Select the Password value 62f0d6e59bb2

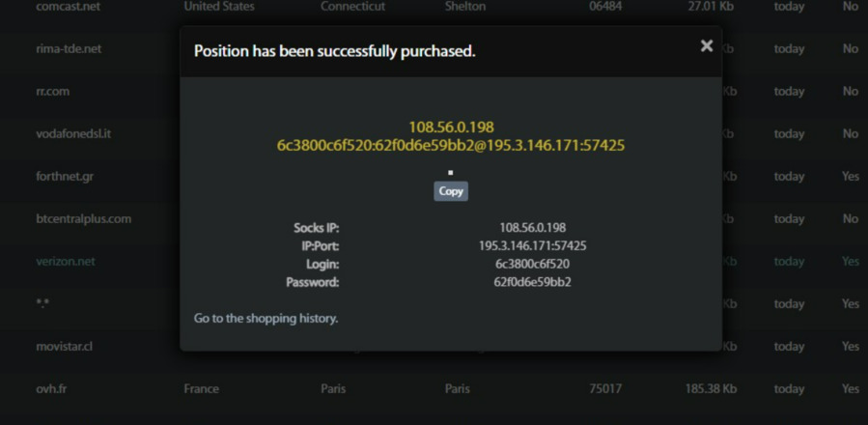[x=532, y=282]
